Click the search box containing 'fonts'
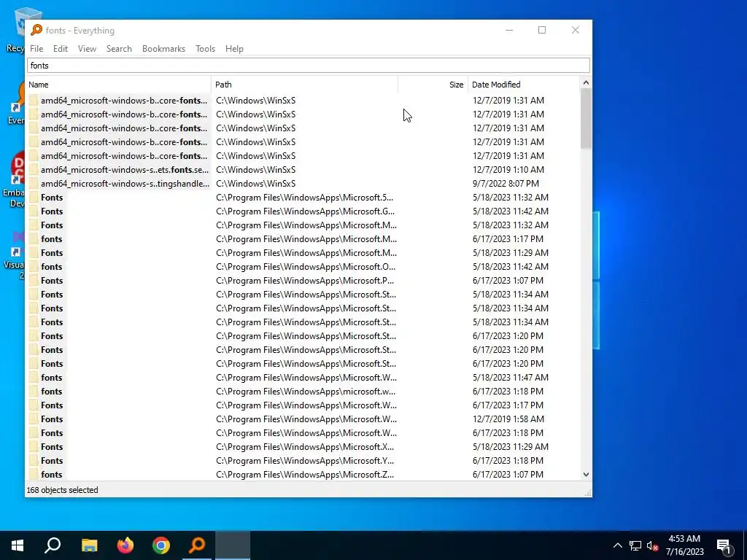747x560 pixels. [309, 66]
